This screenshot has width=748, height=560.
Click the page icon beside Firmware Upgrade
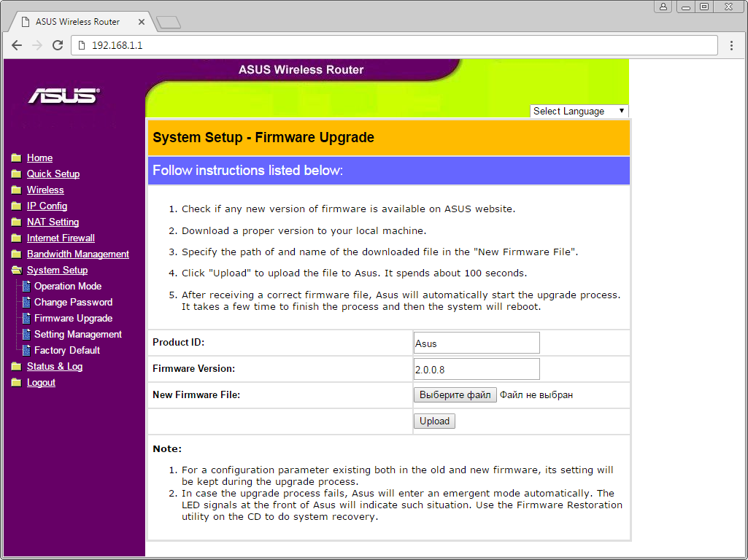pos(27,319)
